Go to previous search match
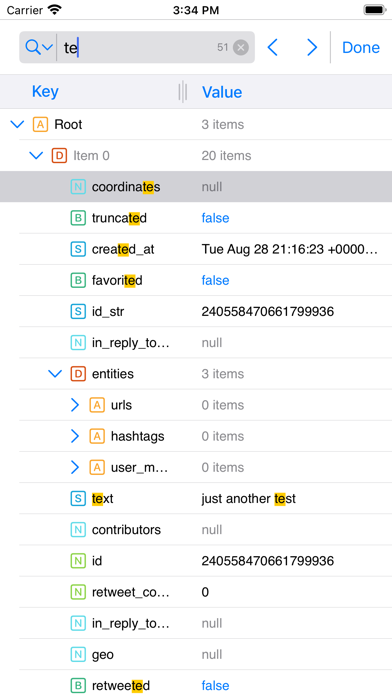 (x=273, y=47)
